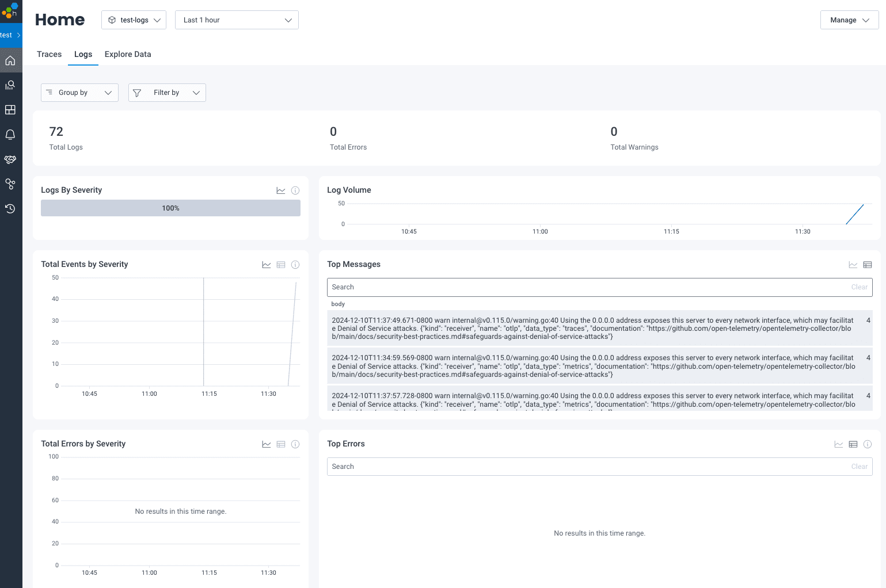Click info icon on Logs By Severity
The width and height of the screenshot is (886, 588).
click(x=295, y=190)
